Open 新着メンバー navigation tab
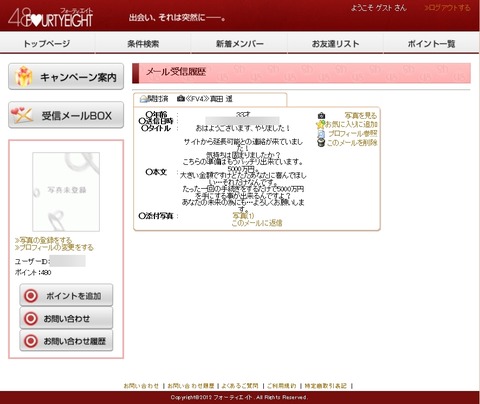 [x=239, y=44]
